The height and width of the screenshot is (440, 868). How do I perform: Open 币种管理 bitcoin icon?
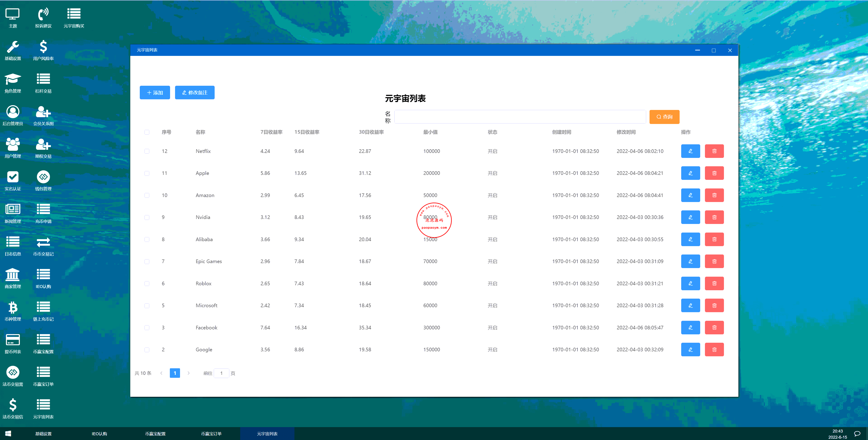(13, 307)
